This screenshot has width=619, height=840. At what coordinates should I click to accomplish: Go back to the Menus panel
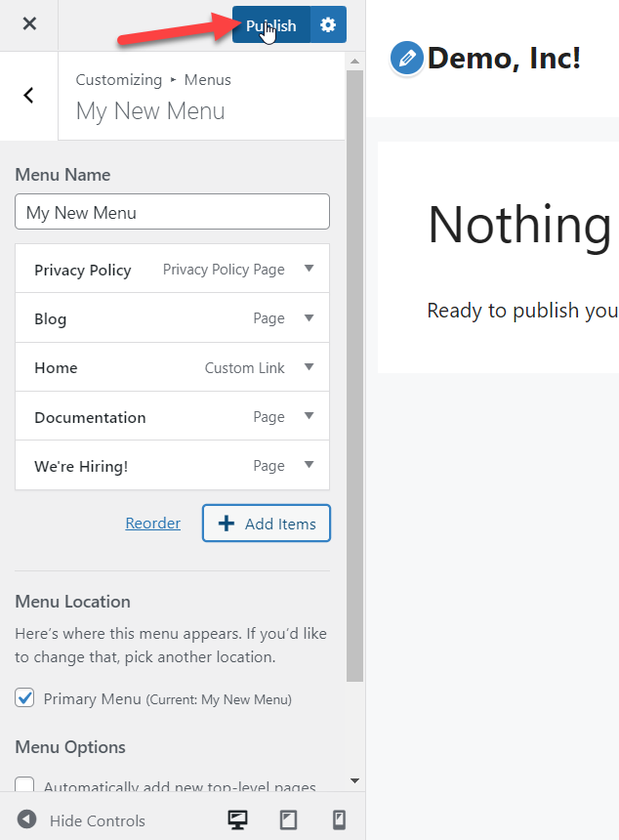(x=28, y=95)
